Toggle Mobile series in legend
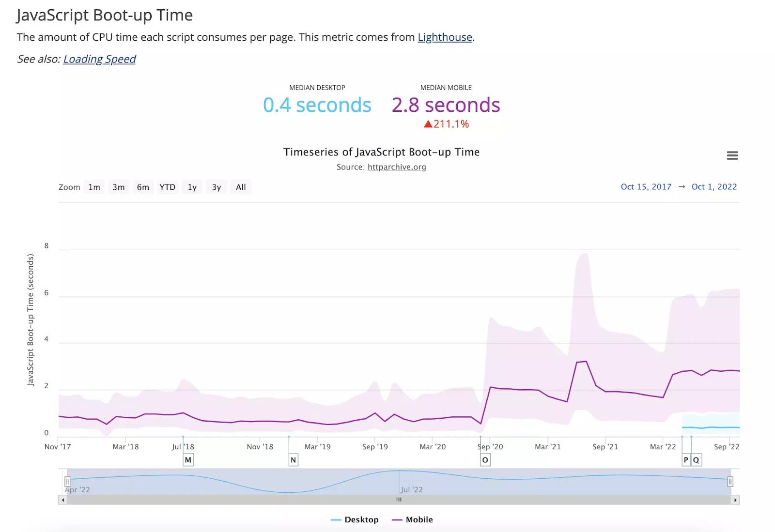This screenshot has height=532, width=775. (412, 519)
